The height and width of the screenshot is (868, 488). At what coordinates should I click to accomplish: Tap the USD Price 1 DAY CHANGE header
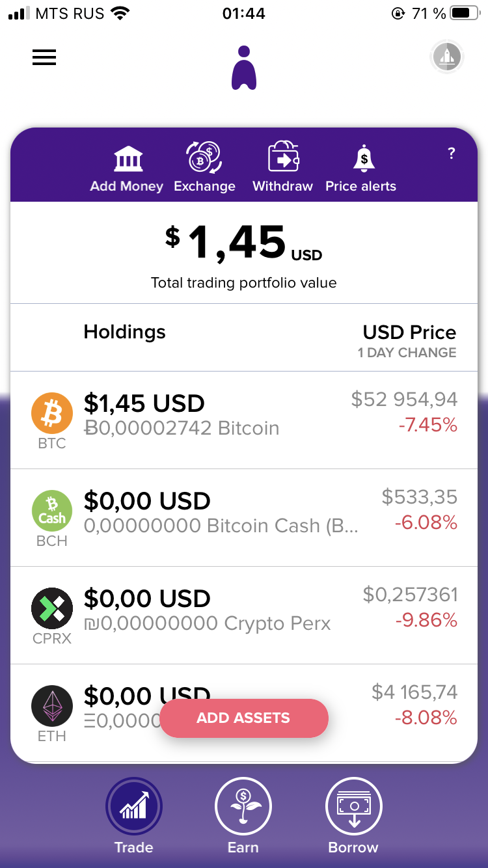point(409,341)
